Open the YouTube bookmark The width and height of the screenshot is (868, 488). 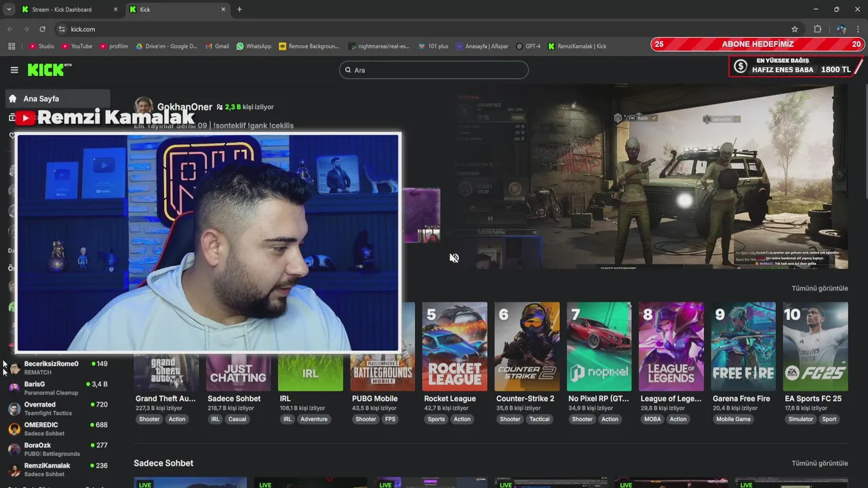pos(77,46)
